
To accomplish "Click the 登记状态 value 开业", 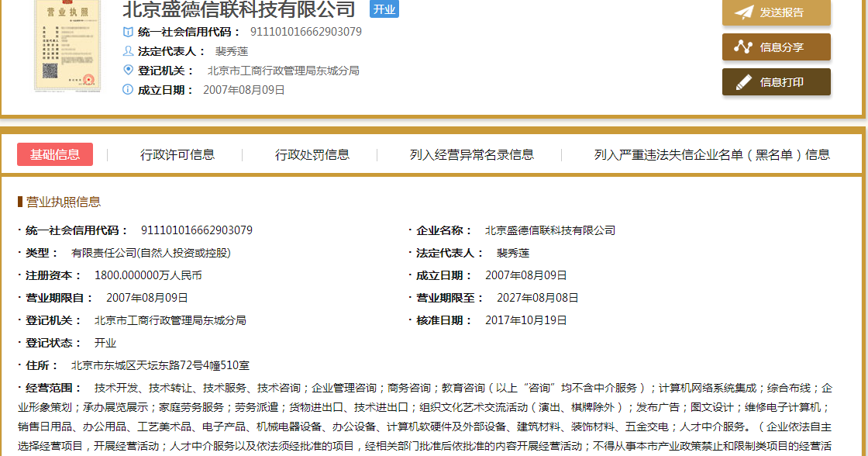I will 105,343.
